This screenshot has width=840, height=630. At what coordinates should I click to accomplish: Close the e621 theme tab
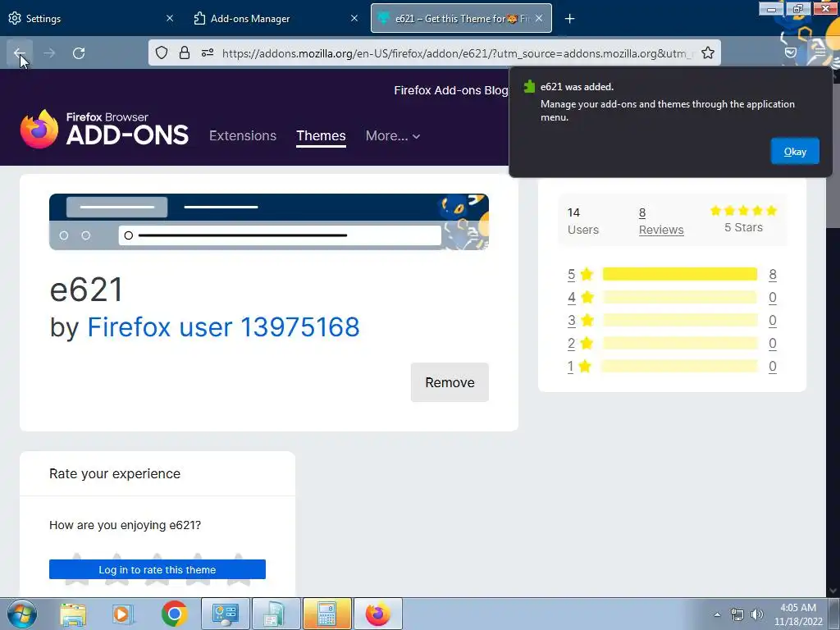539,18
